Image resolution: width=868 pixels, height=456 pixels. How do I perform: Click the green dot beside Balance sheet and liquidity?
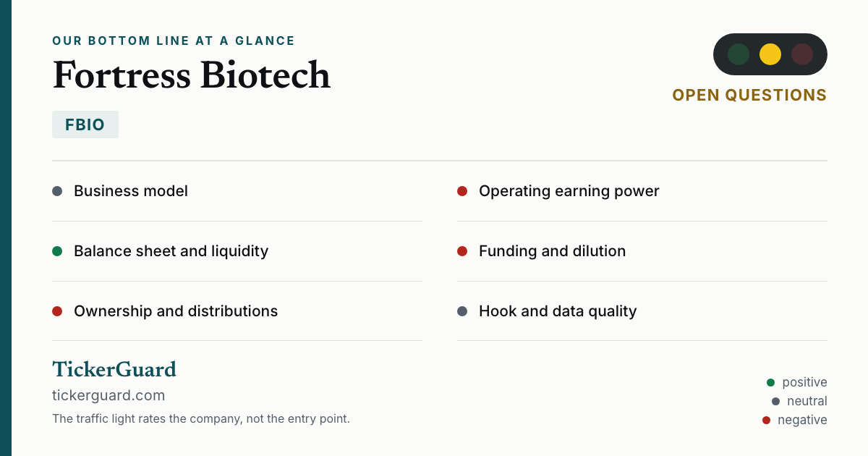57,251
